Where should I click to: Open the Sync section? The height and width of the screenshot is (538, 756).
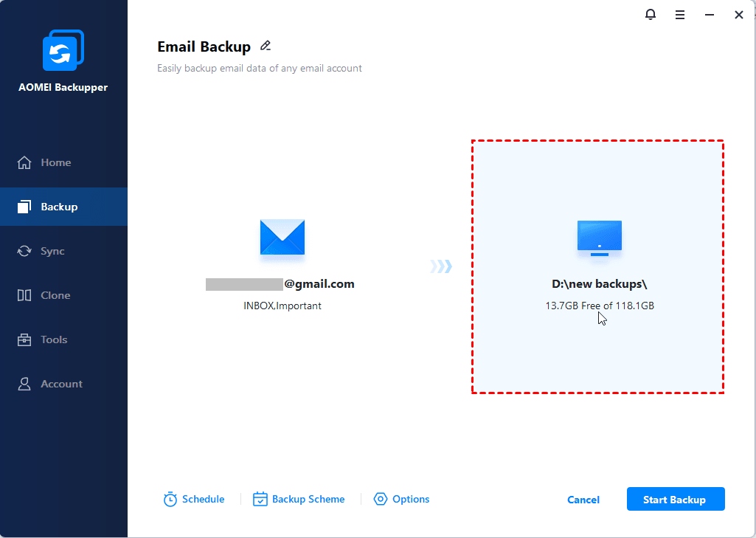(x=52, y=251)
